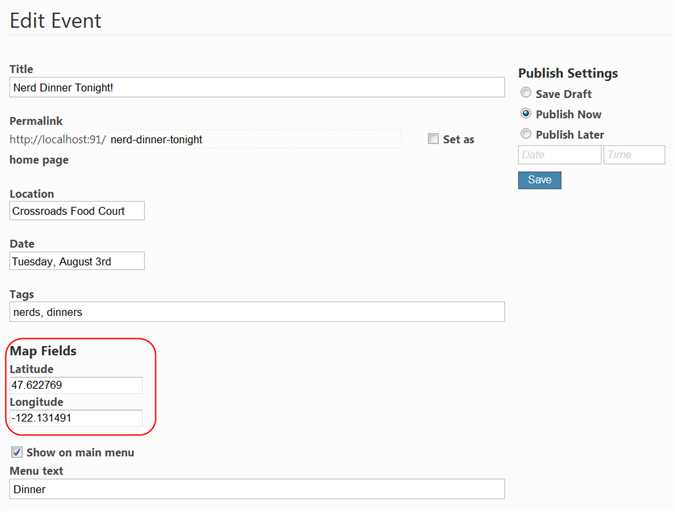
Task: Tick the Set as home page checkbox
Action: [x=433, y=139]
